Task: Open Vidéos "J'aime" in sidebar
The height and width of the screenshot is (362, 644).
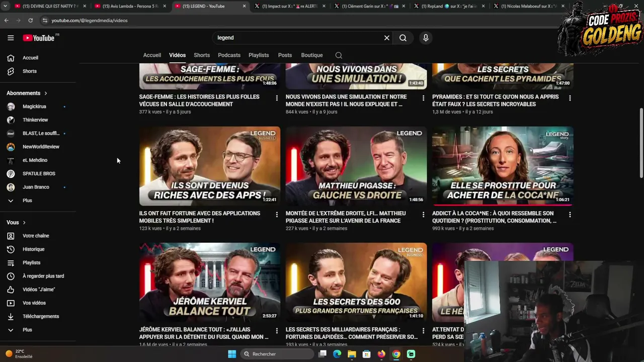Action: coord(38,290)
